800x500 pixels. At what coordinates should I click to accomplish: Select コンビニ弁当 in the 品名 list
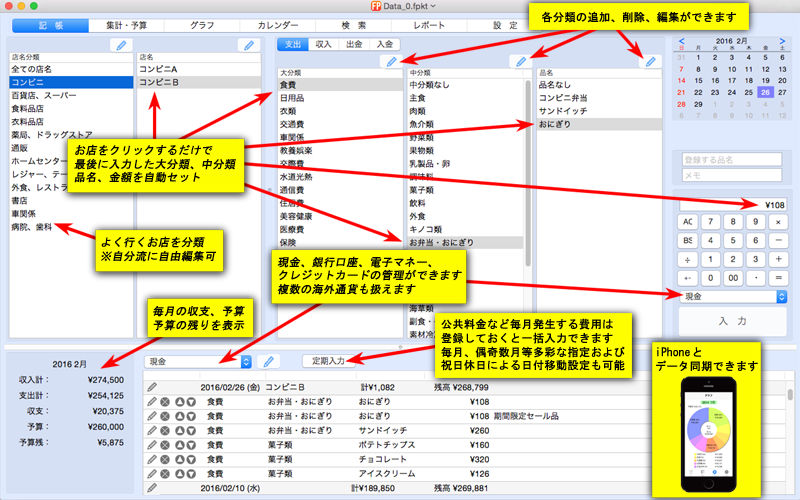[599, 98]
